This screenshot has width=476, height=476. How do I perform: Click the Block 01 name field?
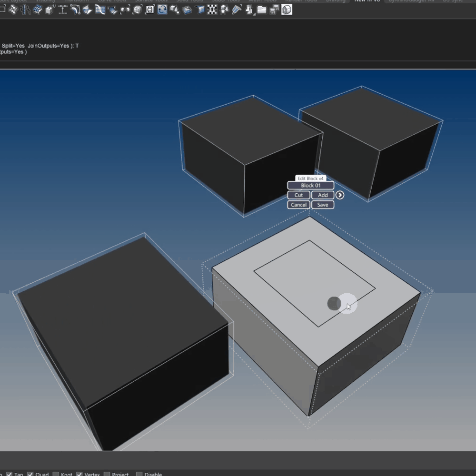point(310,185)
